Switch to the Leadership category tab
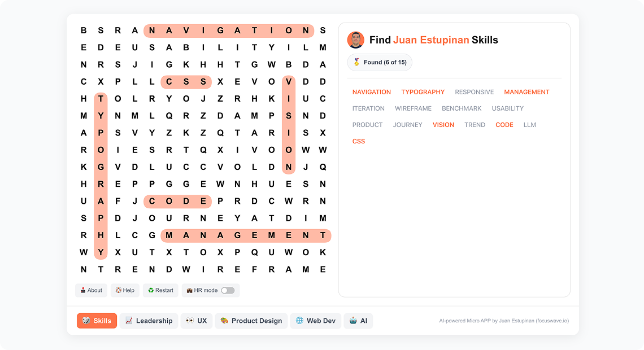Image resolution: width=644 pixels, height=350 pixels. point(149,321)
